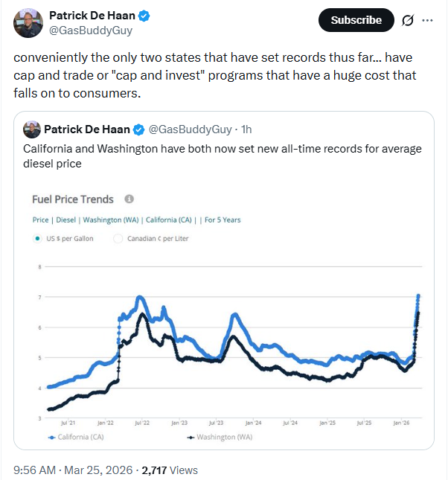Click the Grok slash-circle icon
The image size is (448, 480).
click(407, 21)
